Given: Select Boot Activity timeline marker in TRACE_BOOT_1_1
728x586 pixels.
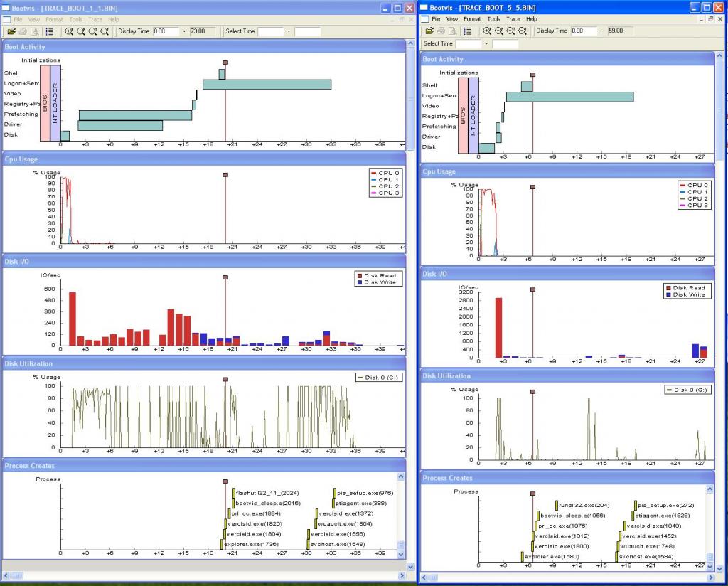Looking at the screenshot, I should click(x=225, y=63).
